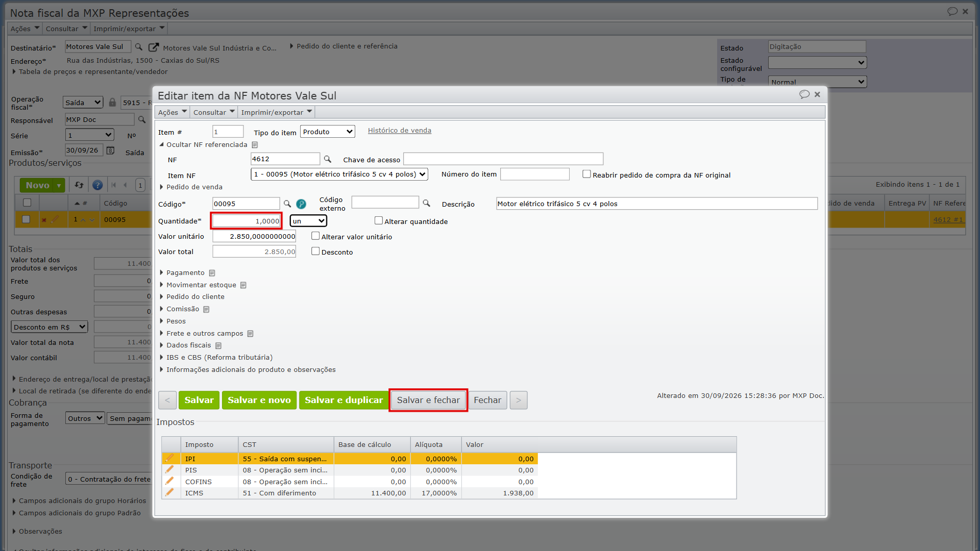Click the note icon beside Frete e outros campos
This screenshot has height=551, width=980.
250,334
